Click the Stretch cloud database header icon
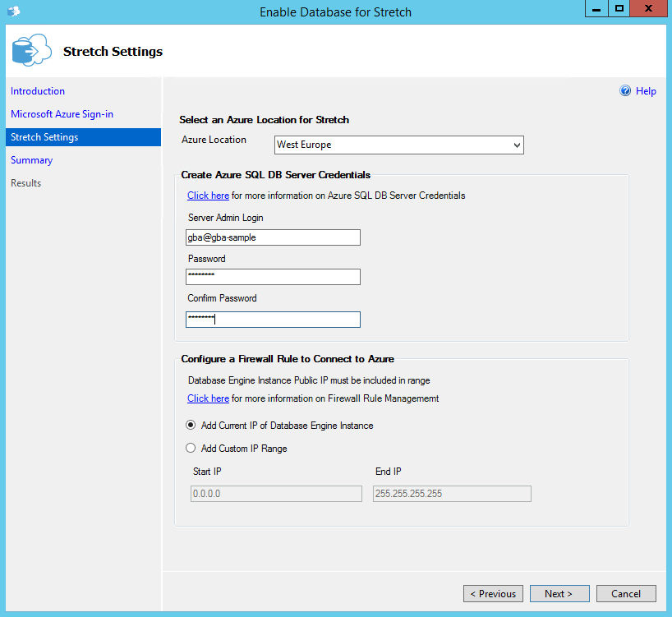 click(x=31, y=51)
